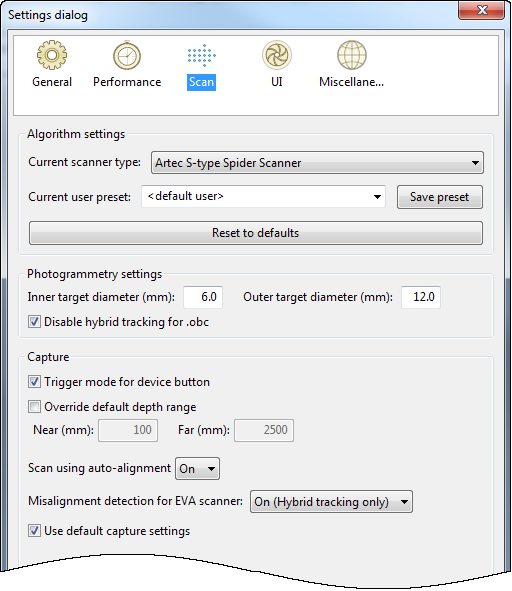Open the UI settings swirl icon
512x591 pixels.
click(x=277, y=55)
